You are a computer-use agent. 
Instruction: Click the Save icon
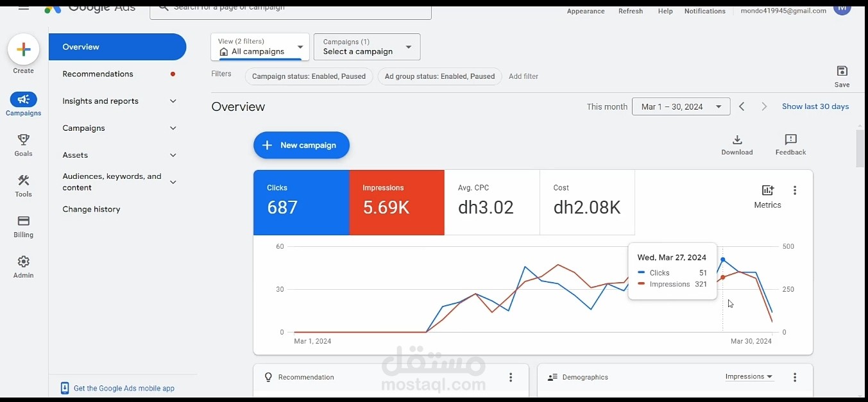click(842, 71)
